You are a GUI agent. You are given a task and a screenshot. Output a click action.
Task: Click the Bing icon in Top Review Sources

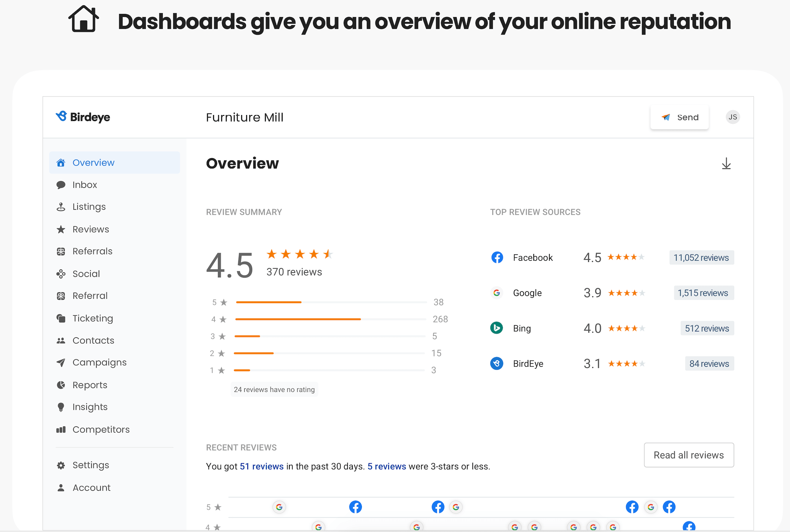pos(497,328)
